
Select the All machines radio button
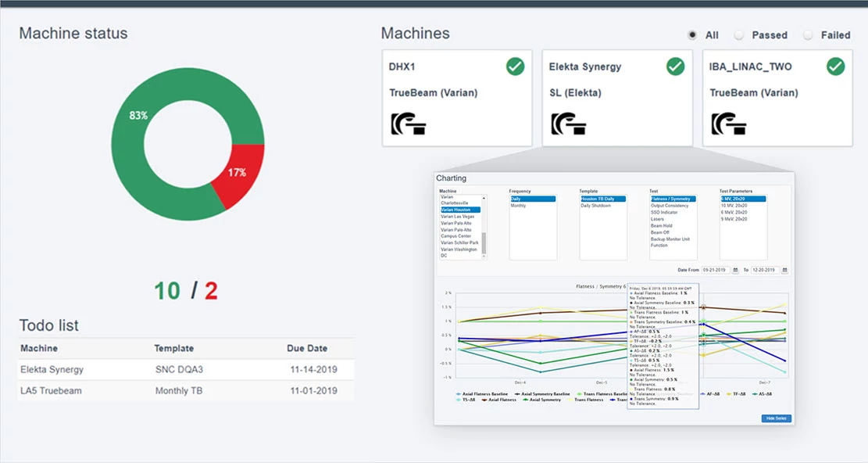(692, 35)
